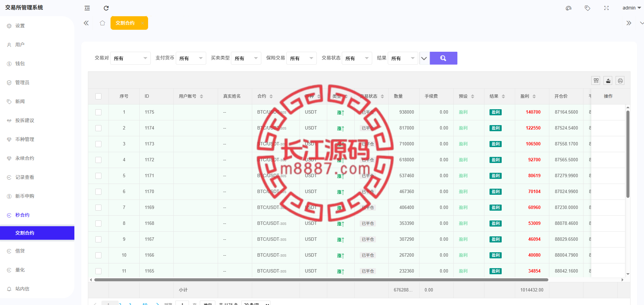Open column filter grid icon
The width and height of the screenshot is (644, 305).
click(x=596, y=80)
